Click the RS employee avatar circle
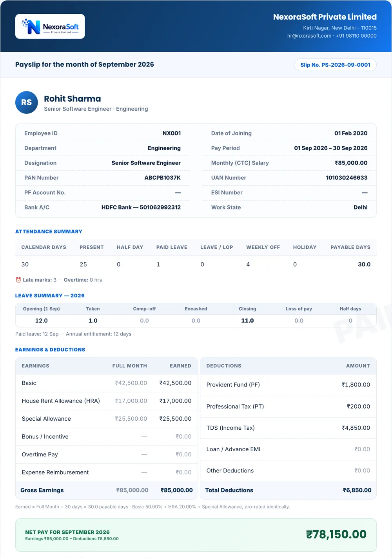Image resolution: width=392 pixels, height=558 pixels. pyautogui.click(x=27, y=102)
